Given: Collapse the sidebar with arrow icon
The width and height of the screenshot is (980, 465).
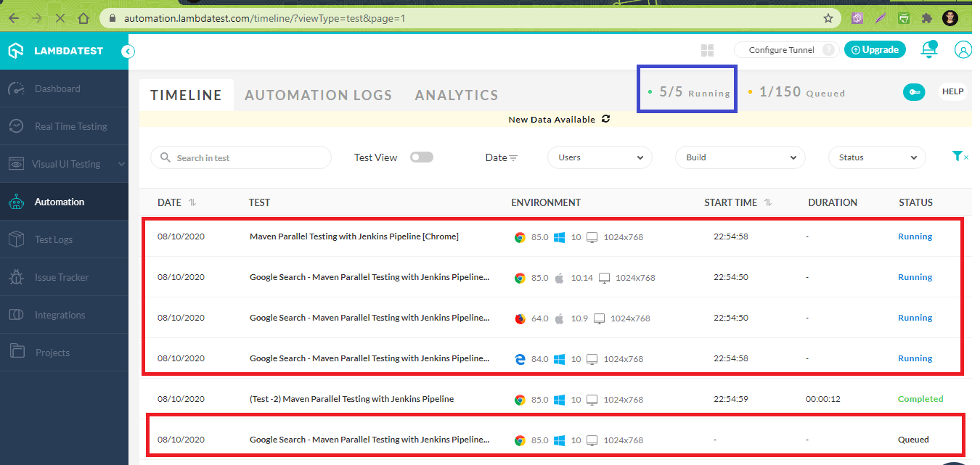Looking at the screenshot, I should point(128,52).
